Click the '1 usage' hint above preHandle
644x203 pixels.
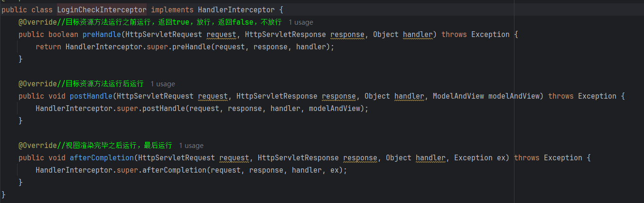pos(301,22)
